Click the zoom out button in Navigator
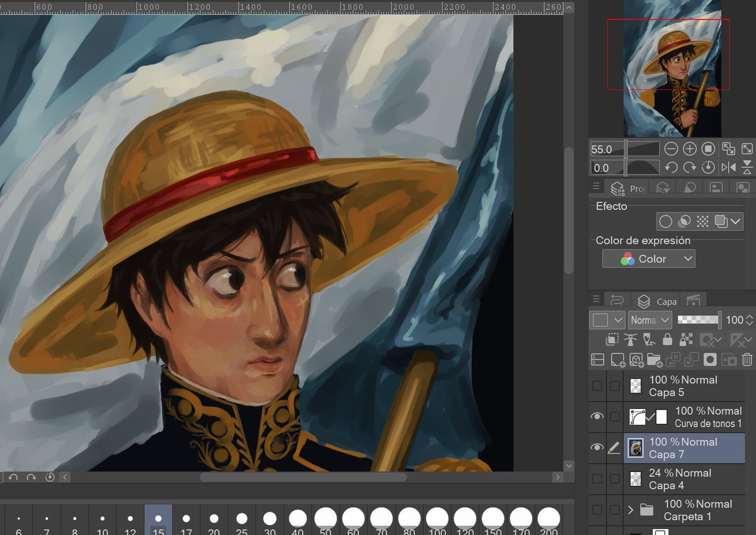The image size is (756, 535). 671,149
